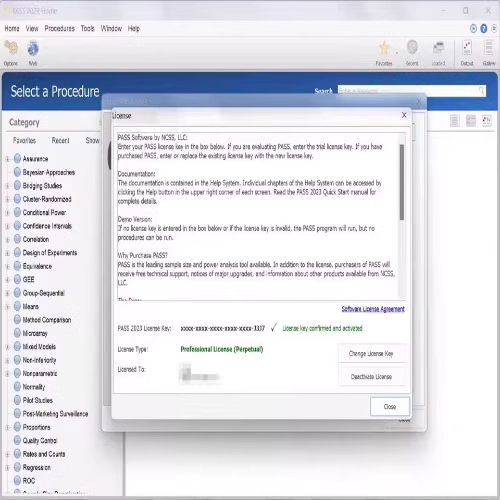Open the View menu
The height and width of the screenshot is (500, 500).
(x=32, y=29)
